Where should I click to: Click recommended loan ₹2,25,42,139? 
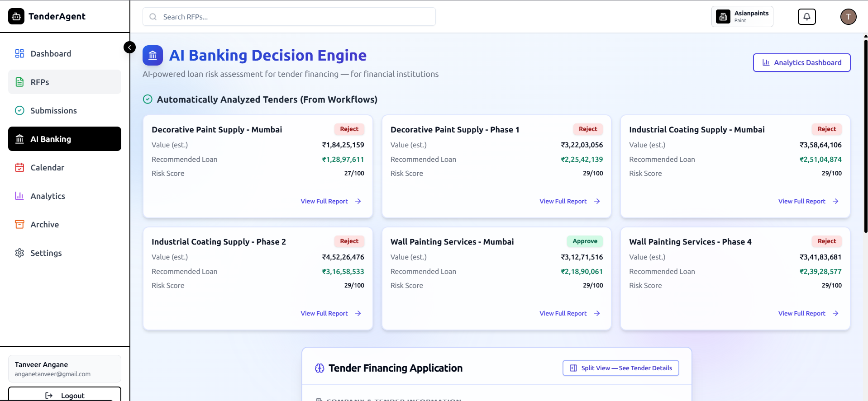[582, 160]
